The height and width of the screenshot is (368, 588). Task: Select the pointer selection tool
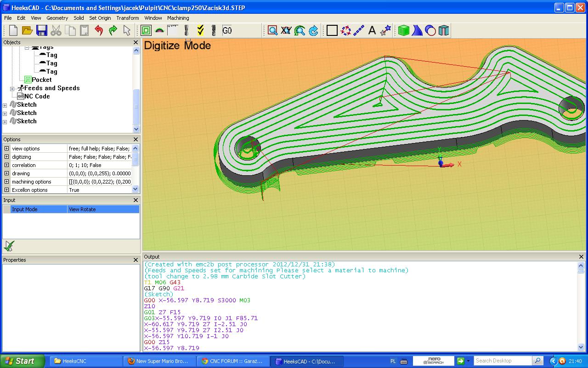[127, 30]
